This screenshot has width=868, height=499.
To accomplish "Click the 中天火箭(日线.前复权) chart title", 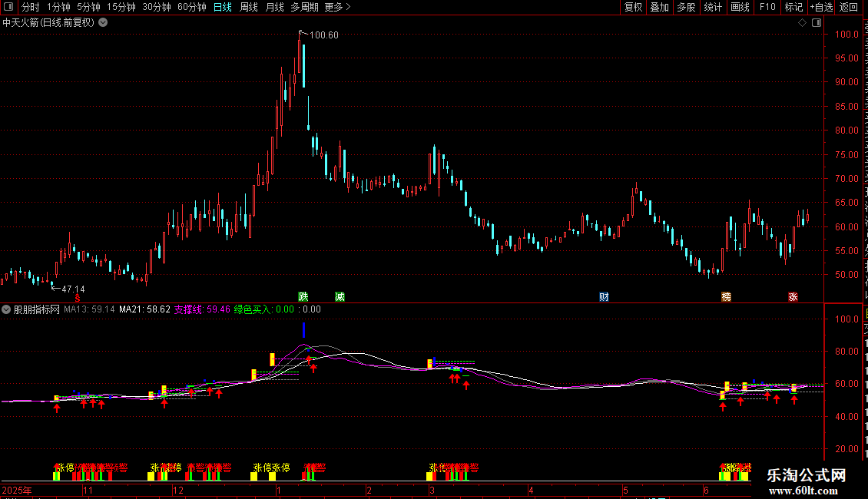I will click(48, 23).
